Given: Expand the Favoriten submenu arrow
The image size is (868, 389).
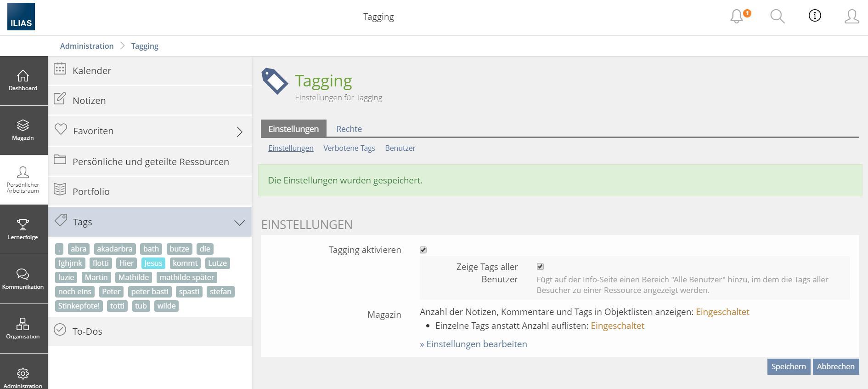Looking at the screenshot, I should pyautogui.click(x=239, y=132).
